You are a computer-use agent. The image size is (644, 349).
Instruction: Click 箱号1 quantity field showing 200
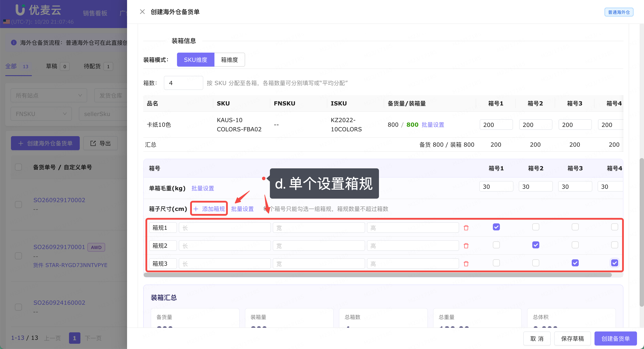pyautogui.click(x=496, y=125)
